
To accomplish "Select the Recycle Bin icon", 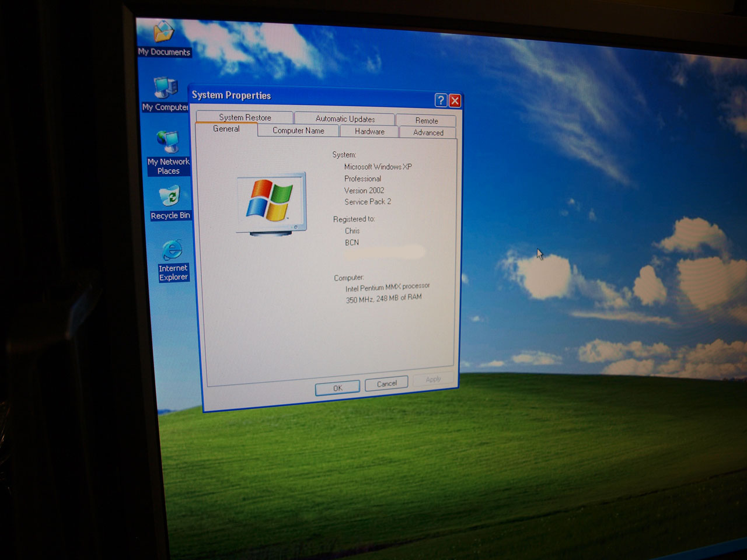I will pos(170,203).
